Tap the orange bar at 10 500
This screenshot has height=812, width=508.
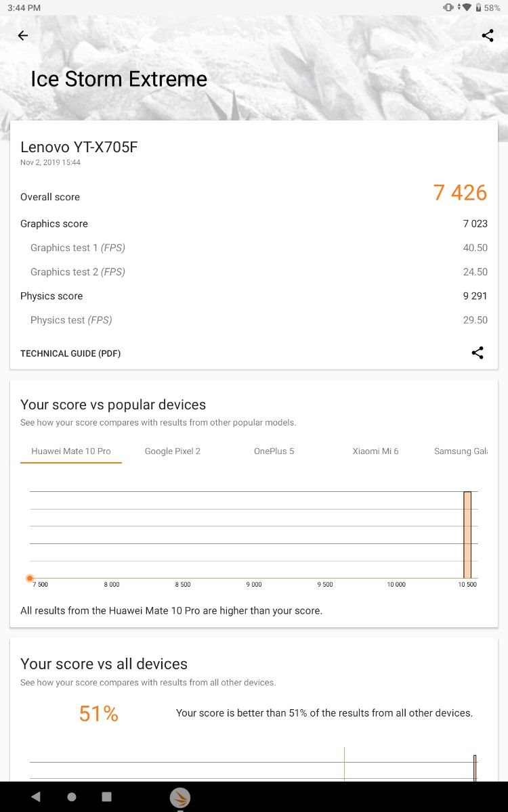pyautogui.click(x=467, y=535)
